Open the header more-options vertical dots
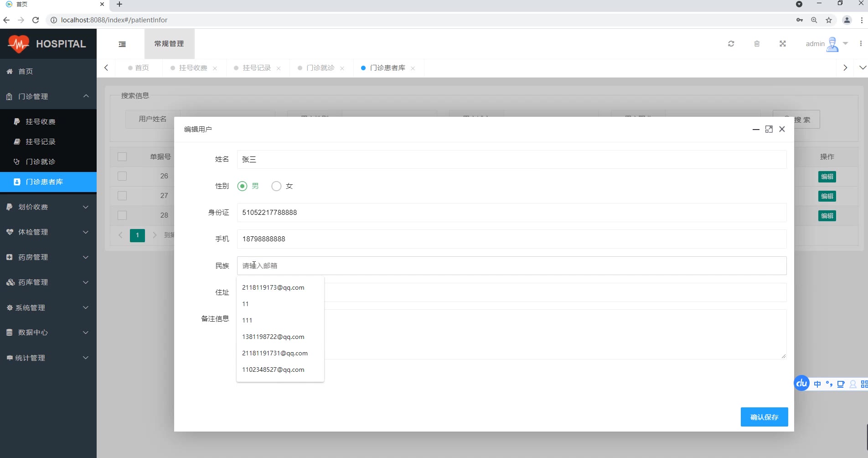 pos(861,44)
